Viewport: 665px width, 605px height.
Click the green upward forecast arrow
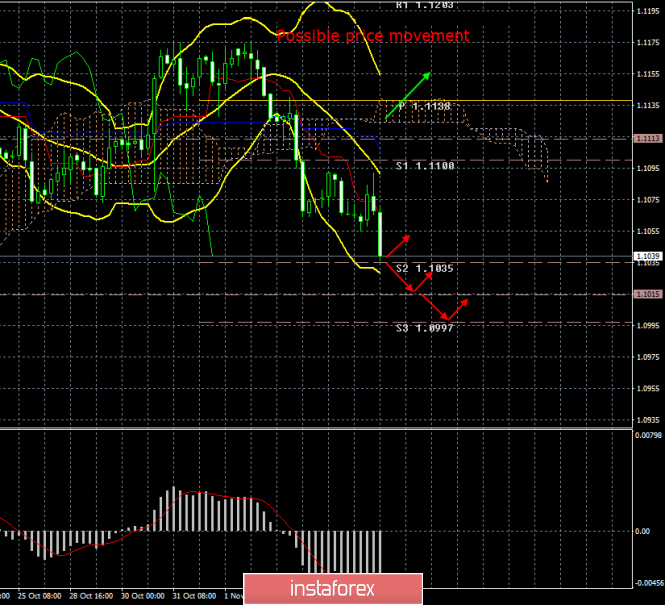point(408,96)
